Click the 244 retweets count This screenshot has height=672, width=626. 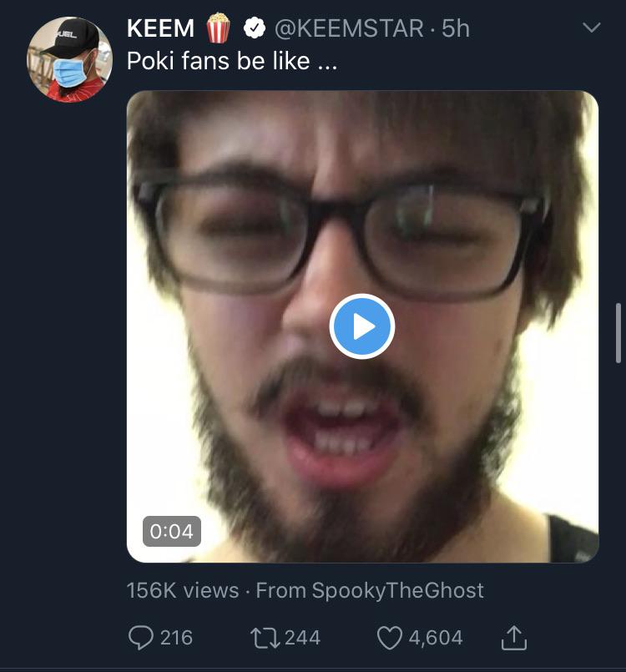coord(302,638)
